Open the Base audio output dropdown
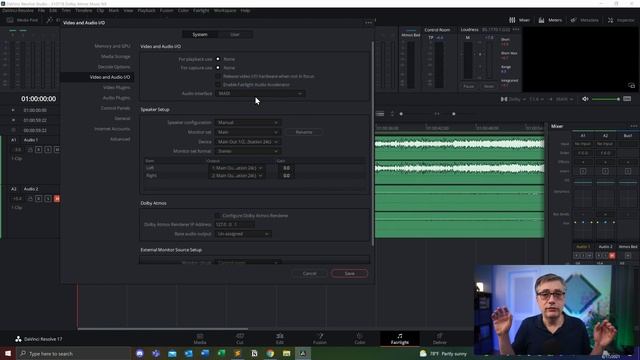640x360 pixels. pyautogui.click(x=243, y=234)
